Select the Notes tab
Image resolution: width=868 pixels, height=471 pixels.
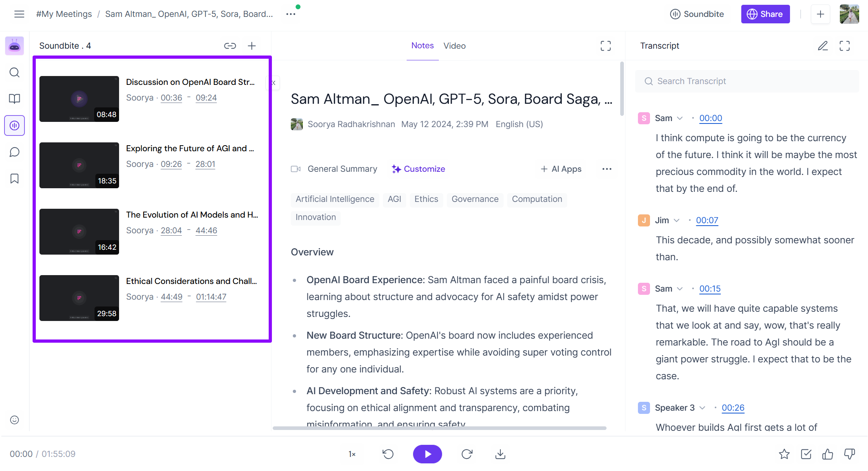coord(422,46)
